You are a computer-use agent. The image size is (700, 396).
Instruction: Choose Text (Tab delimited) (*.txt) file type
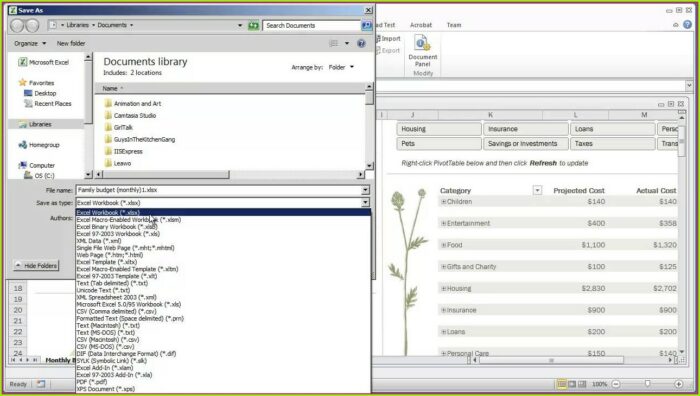(x=223, y=283)
